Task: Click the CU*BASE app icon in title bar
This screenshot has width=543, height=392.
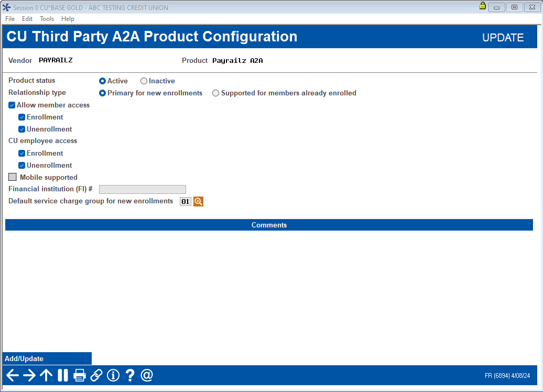Action: [7, 7]
